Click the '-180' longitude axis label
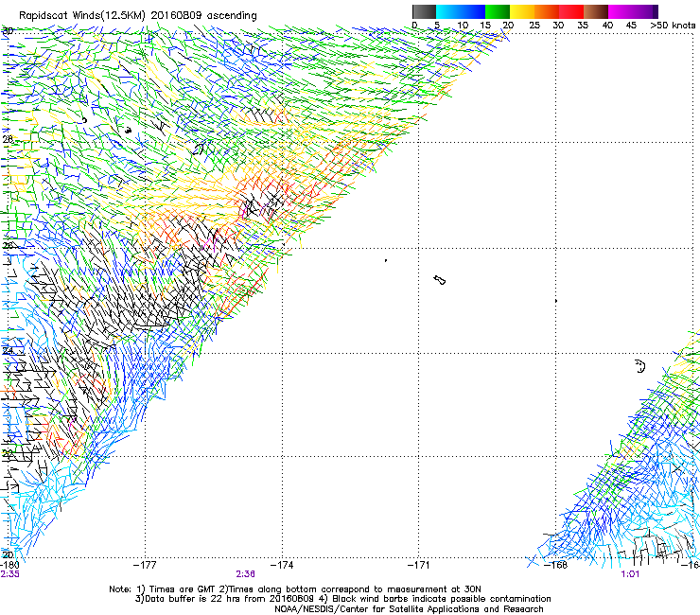Screen dimensions: 700x615 point(9,565)
